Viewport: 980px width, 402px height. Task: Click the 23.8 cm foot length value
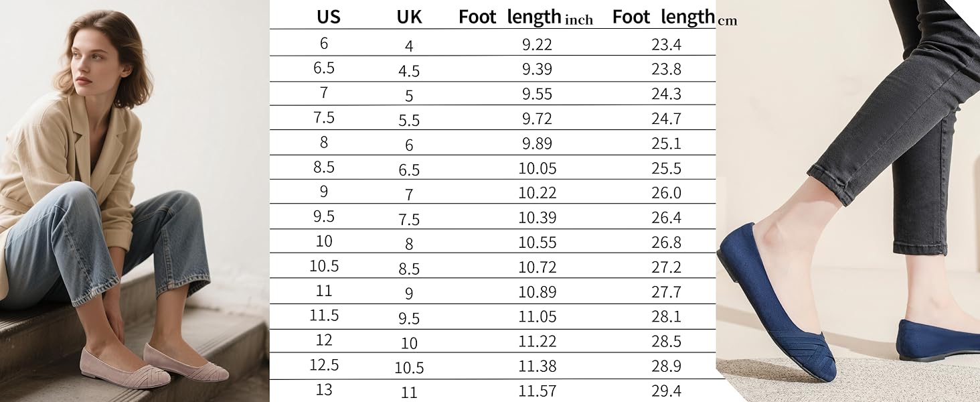[x=666, y=70]
